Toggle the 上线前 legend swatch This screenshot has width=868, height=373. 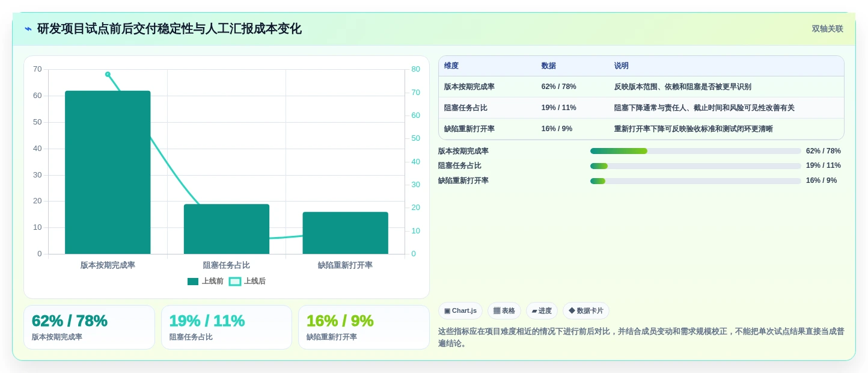[193, 282]
